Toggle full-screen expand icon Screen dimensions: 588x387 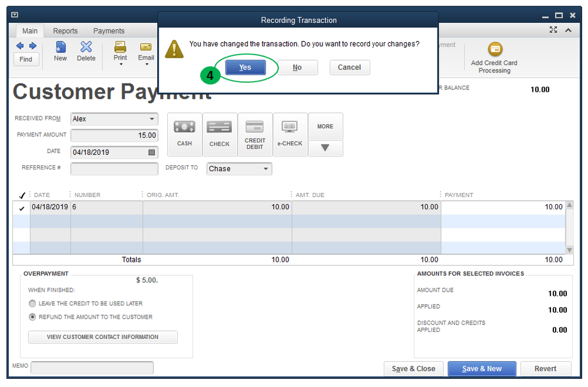[x=553, y=30]
